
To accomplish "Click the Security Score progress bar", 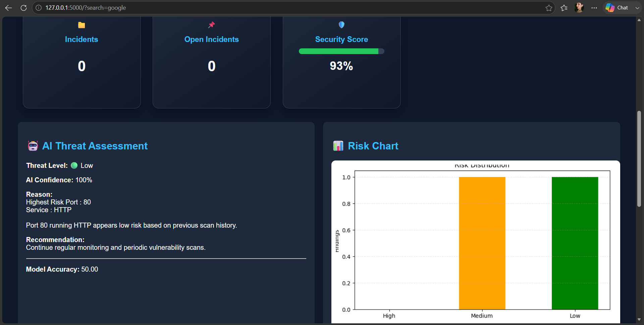I will (341, 51).
